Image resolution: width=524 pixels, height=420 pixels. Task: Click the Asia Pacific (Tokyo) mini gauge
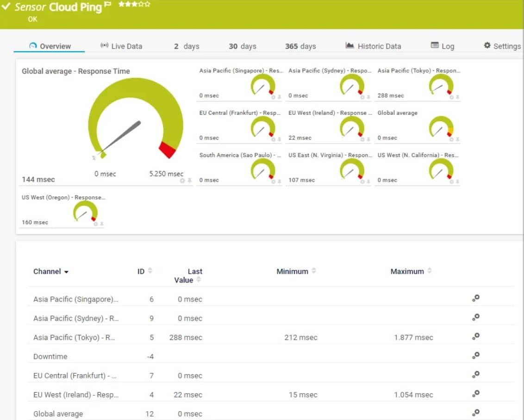coord(441,84)
